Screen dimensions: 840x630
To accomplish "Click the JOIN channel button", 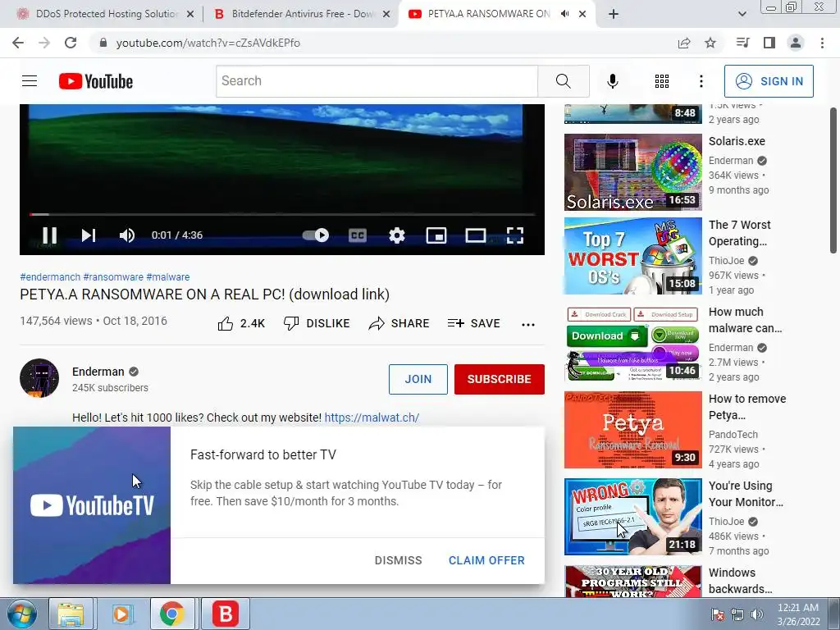I will [418, 379].
